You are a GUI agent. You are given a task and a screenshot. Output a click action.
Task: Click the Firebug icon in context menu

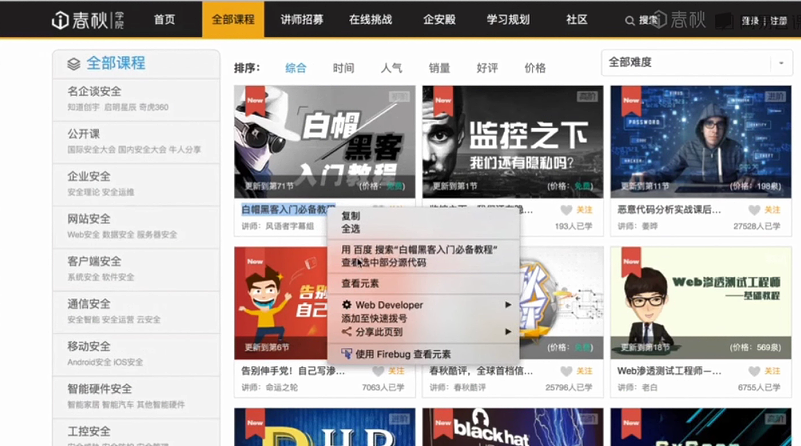346,354
